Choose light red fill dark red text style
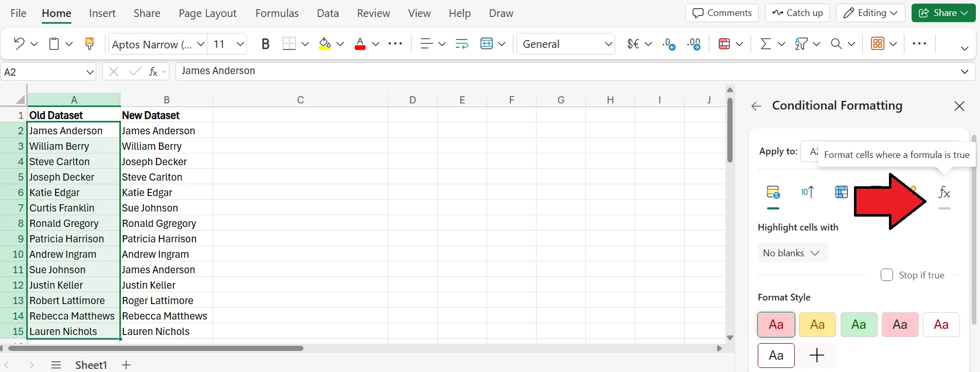980x372 pixels. (776, 325)
